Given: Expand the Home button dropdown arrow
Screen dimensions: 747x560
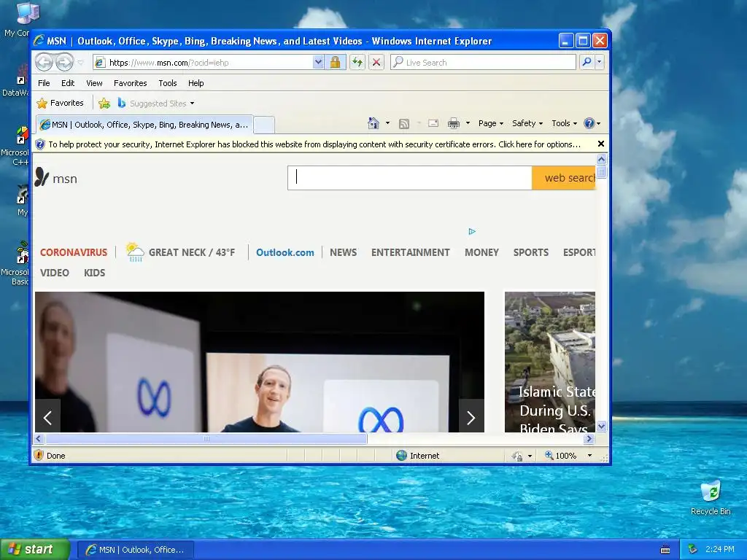Looking at the screenshot, I should pos(387,123).
